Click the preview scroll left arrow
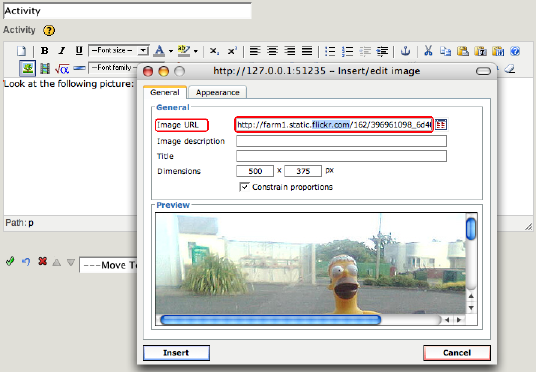This screenshot has height=372, width=536. [447, 320]
